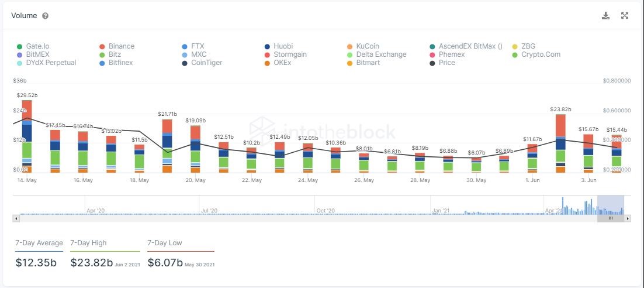Click the $23.82b volume bar in June
This screenshot has width=644, height=288.
coord(560,143)
